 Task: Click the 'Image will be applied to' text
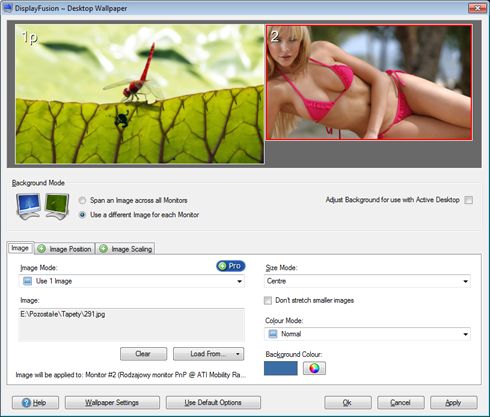(131, 375)
